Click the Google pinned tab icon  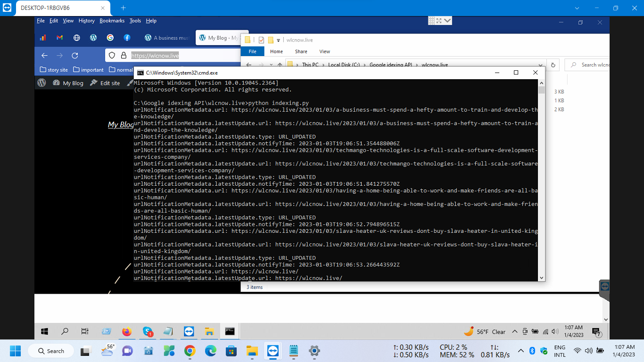coord(110,38)
